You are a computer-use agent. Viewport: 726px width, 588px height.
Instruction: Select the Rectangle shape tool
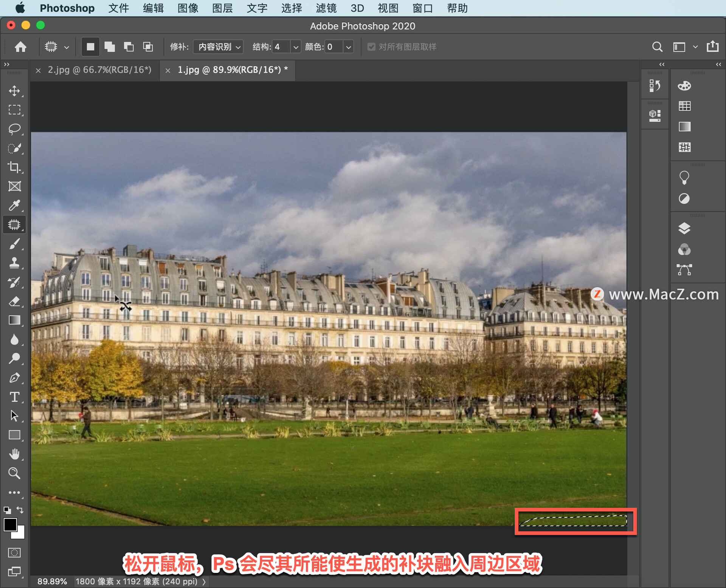[14, 435]
